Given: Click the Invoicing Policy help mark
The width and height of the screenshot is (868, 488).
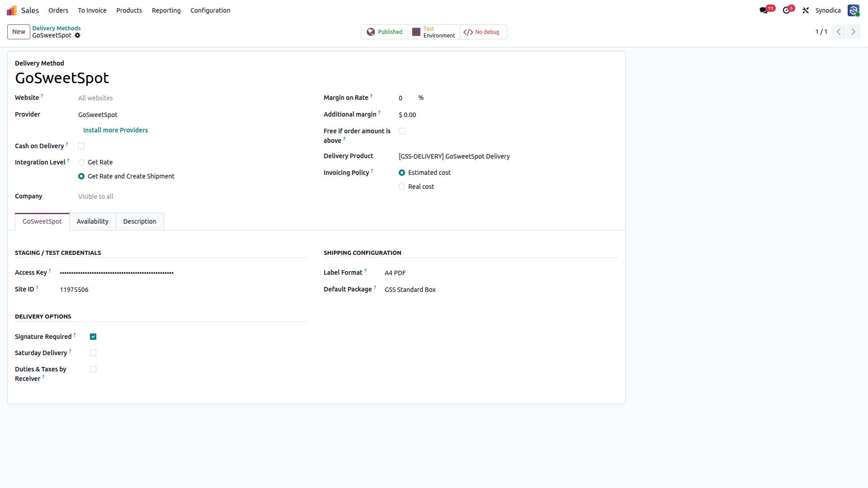Looking at the screenshot, I should click(372, 170).
